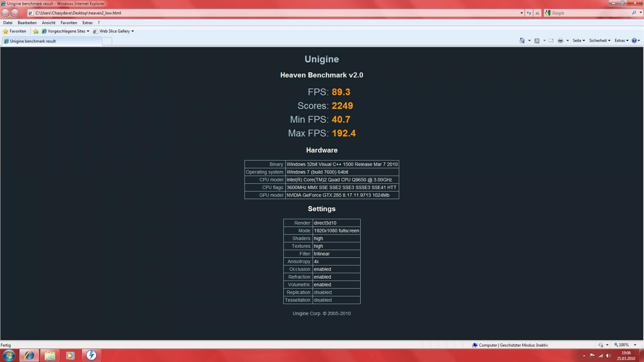Click the 100% zoom level button

click(x=621, y=345)
